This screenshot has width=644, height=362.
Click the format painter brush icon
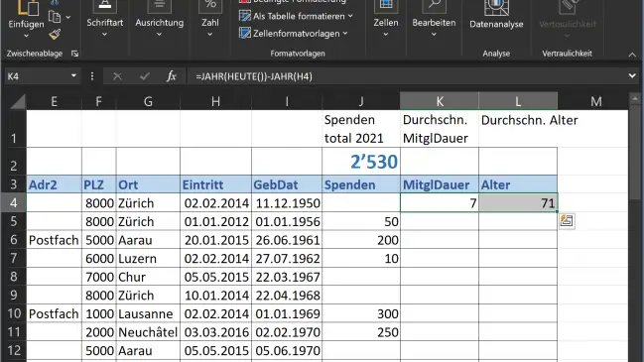(x=55, y=34)
